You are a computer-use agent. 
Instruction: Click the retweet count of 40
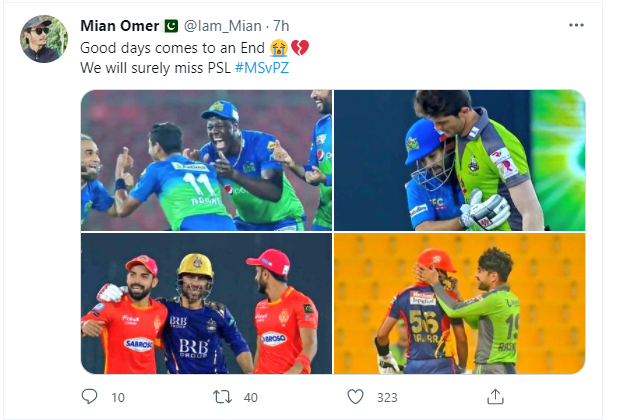point(250,397)
